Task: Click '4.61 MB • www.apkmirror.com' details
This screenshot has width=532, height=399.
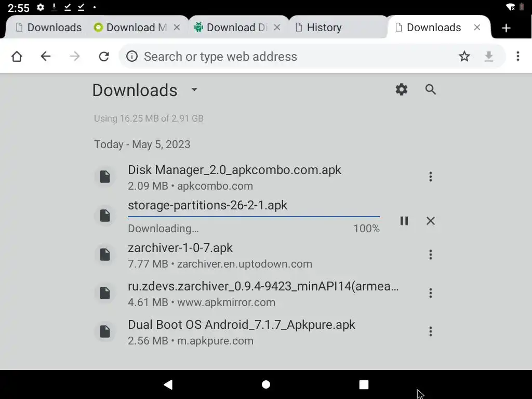Action: click(202, 302)
